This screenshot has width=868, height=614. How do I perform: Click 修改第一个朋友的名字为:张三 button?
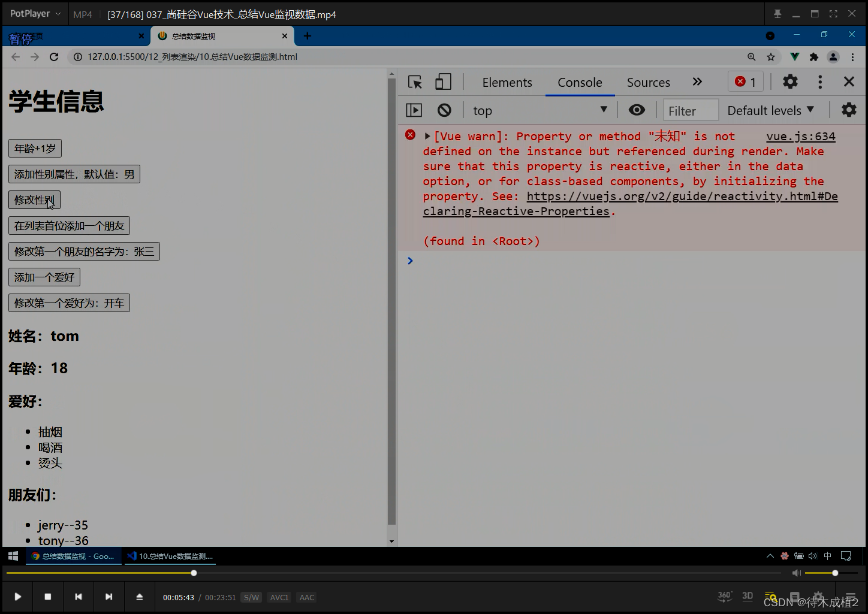[x=84, y=252]
